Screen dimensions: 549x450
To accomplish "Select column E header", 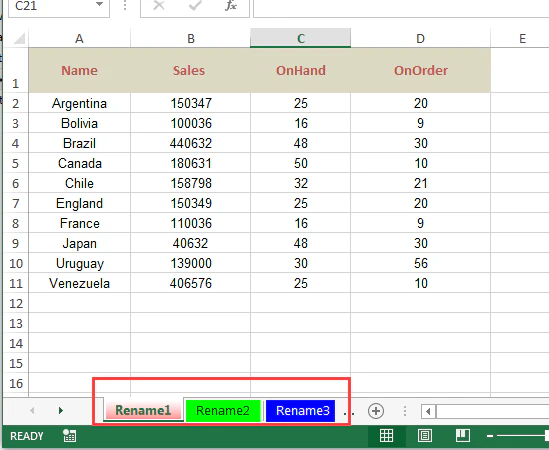I will coord(522,38).
